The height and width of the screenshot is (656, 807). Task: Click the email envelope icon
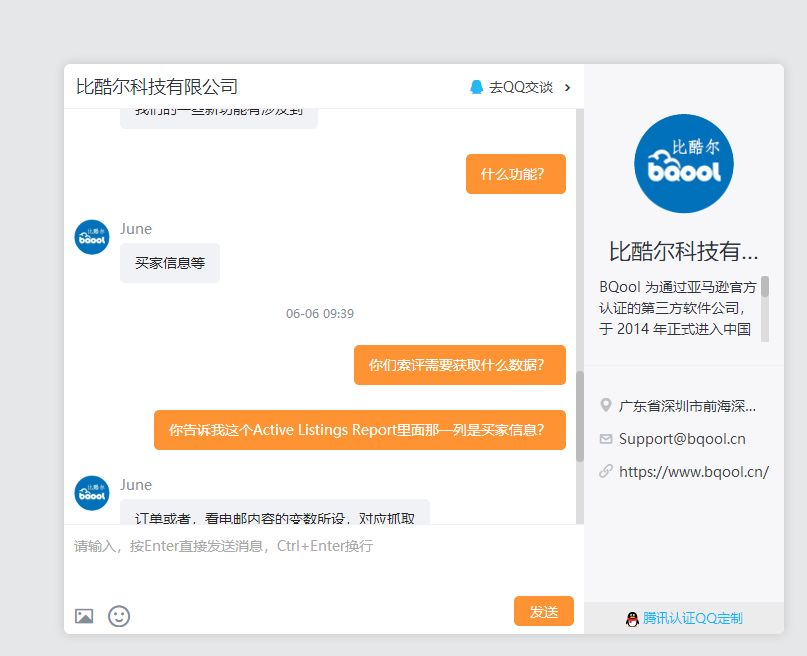pos(605,439)
